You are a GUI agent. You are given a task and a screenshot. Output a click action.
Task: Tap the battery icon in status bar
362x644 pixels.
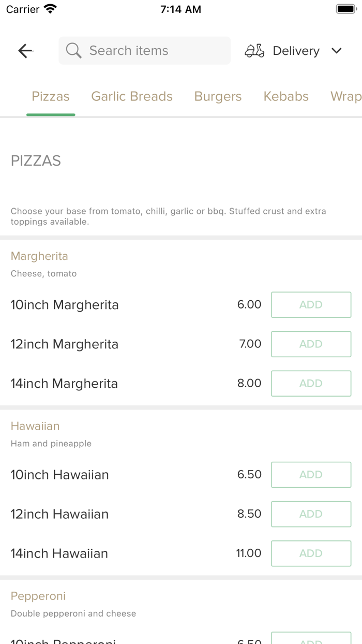(345, 8)
